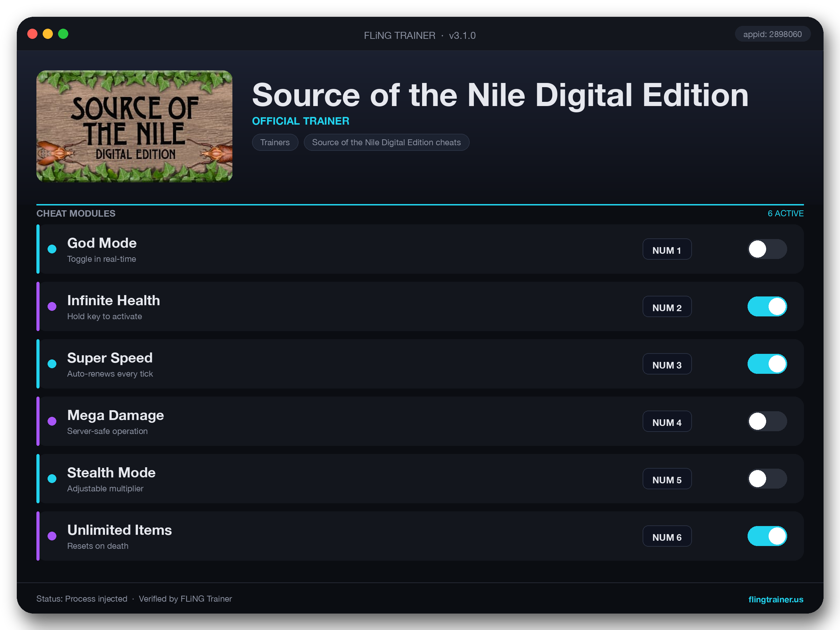Click the purple dot beside Mega Damage
The height and width of the screenshot is (630, 840).
pyautogui.click(x=52, y=421)
